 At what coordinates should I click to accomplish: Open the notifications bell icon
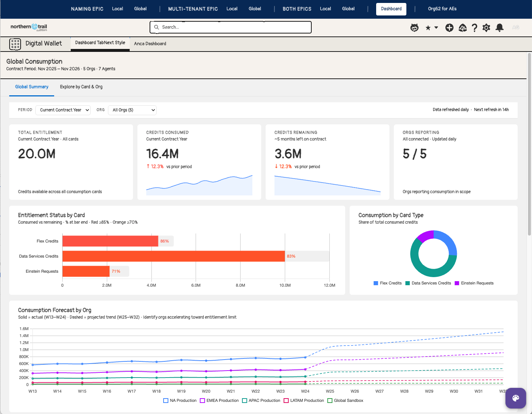tap(500, 28)
